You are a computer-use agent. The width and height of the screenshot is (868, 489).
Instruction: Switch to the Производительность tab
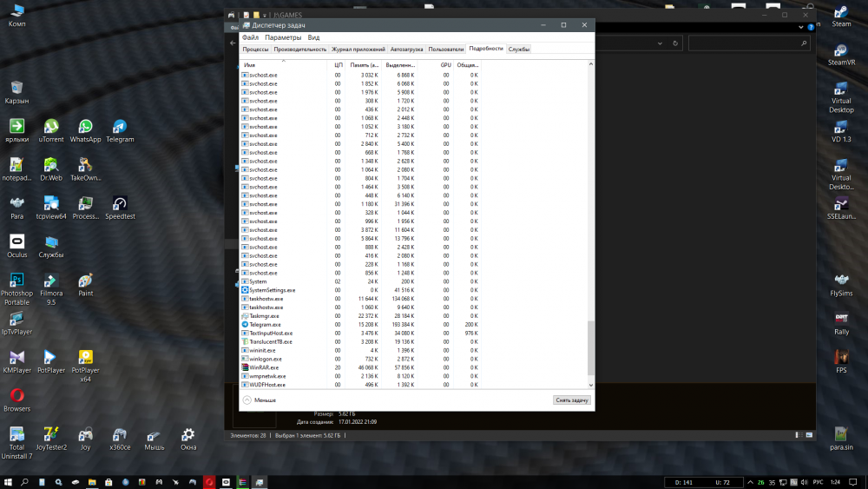300,49
